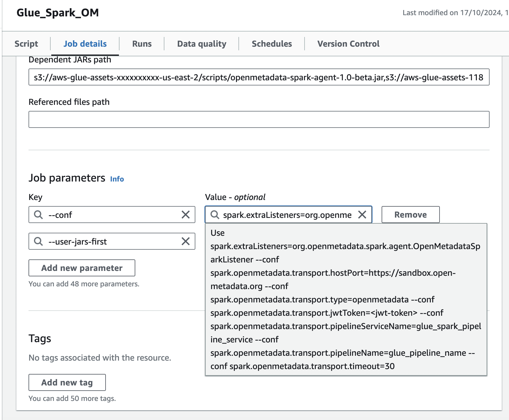Click Add new parameter
The width and height of the screenshot is (509, 420).
[82, 268]
